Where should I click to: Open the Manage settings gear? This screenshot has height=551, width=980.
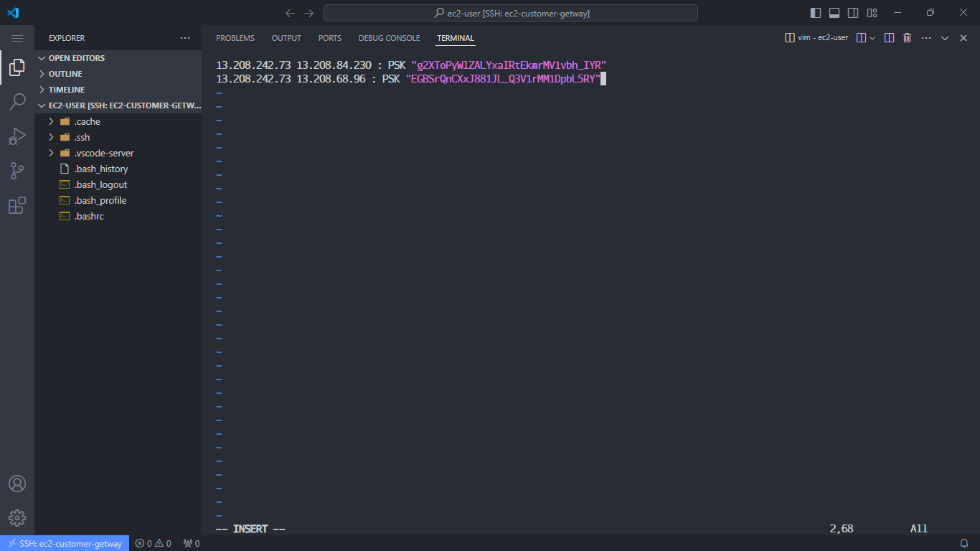(x=17, y=518)
